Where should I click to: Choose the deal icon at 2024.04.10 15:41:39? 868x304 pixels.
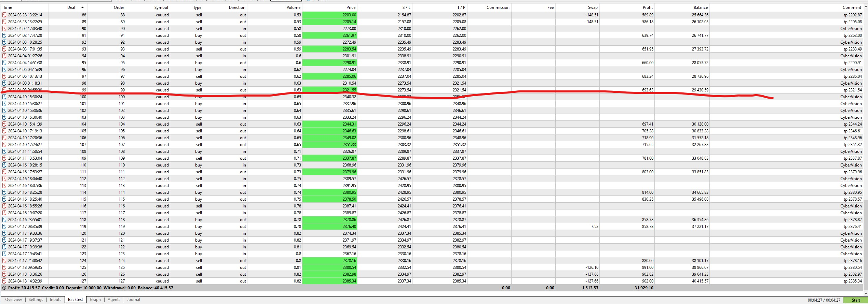click(4, 124)
